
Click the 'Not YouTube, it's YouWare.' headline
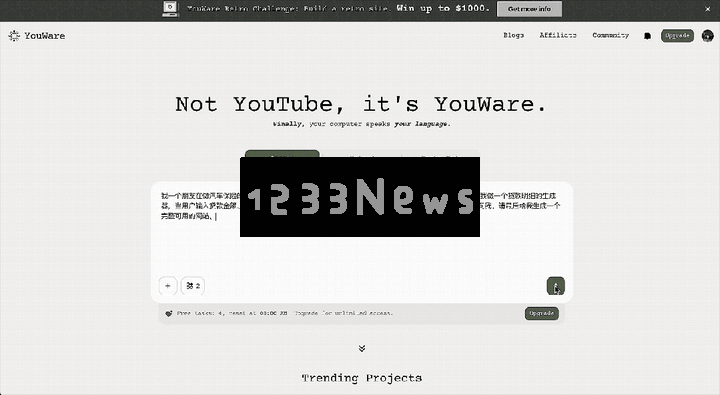360,104
